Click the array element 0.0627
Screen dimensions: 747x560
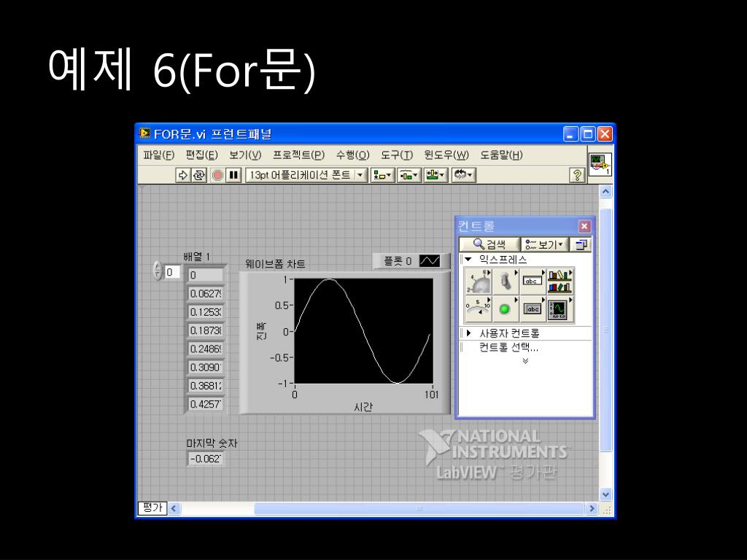click(x=206, y=294)
